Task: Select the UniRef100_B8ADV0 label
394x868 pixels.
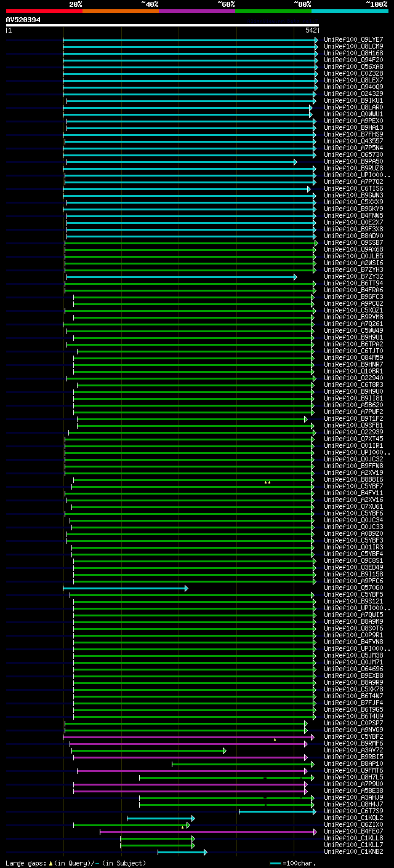Action: pyautogui.click(x=353, y=236)
